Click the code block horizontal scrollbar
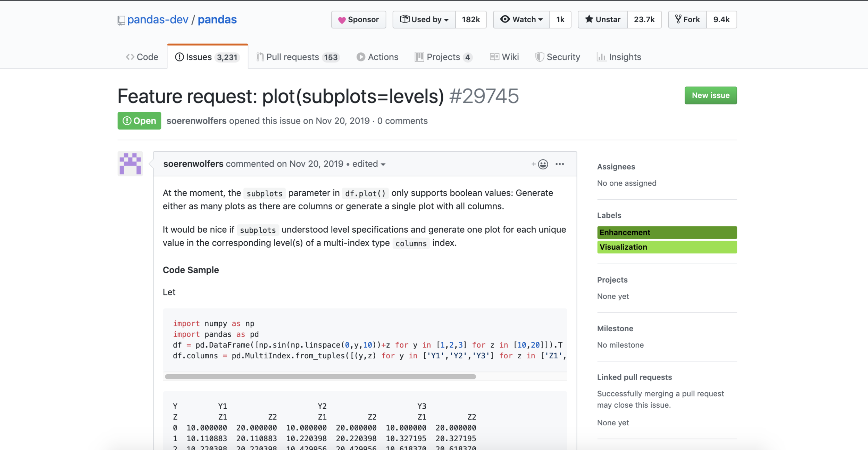The height and width of the screenshot is (450, 868). click(x=320, y=377)
